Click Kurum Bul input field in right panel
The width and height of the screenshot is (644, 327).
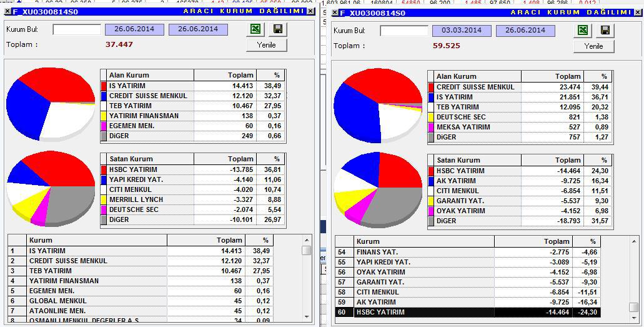(404, 31)
